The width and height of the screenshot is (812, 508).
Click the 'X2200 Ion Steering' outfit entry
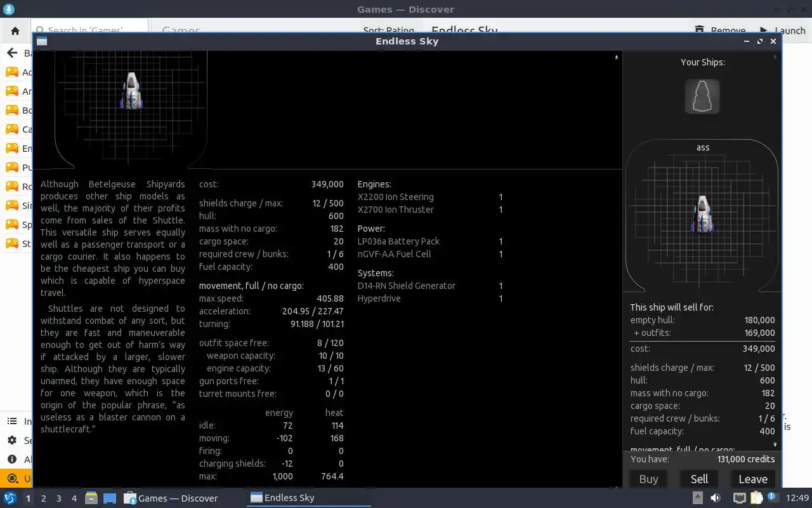[395, 197]
